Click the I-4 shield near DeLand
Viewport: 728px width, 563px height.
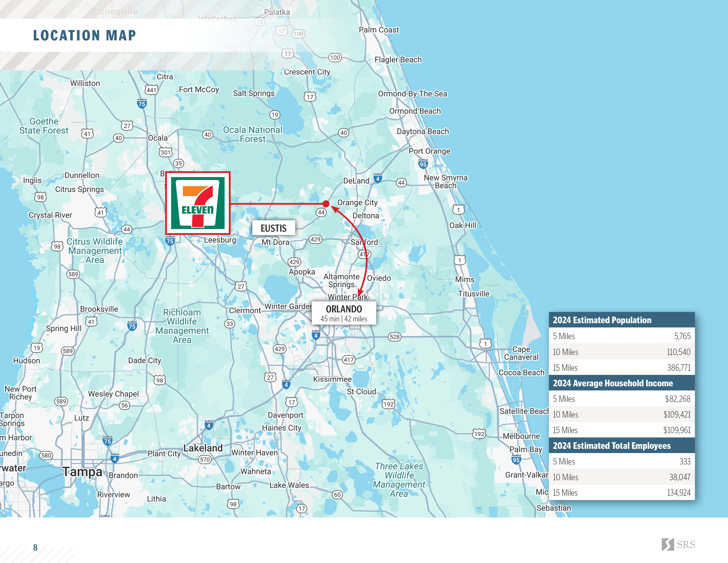[377, 178]
